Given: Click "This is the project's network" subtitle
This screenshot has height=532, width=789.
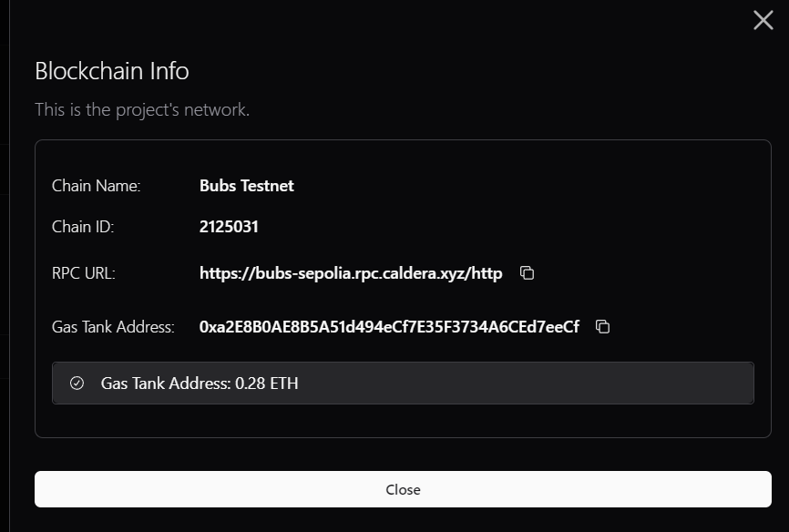Looking at the screenshot, I should pos(142,110).
